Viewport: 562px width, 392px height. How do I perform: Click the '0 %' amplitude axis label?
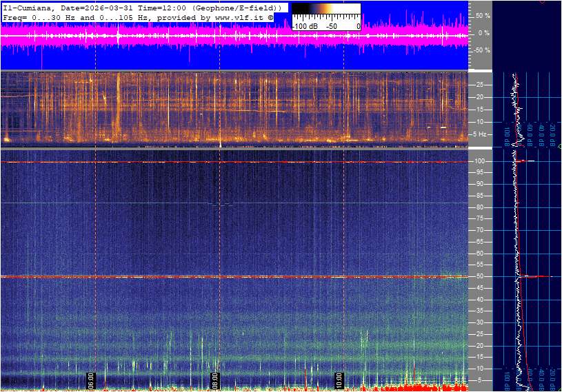(484, 33)
